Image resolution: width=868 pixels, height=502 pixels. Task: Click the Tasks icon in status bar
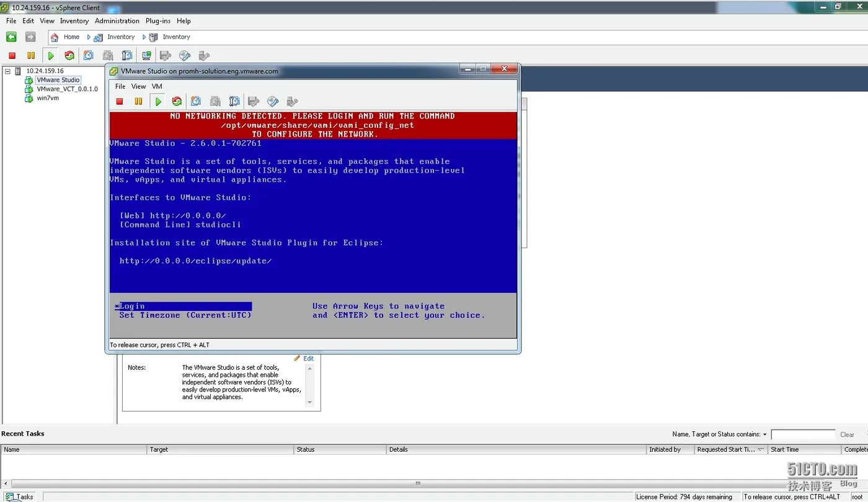(9, 496)
